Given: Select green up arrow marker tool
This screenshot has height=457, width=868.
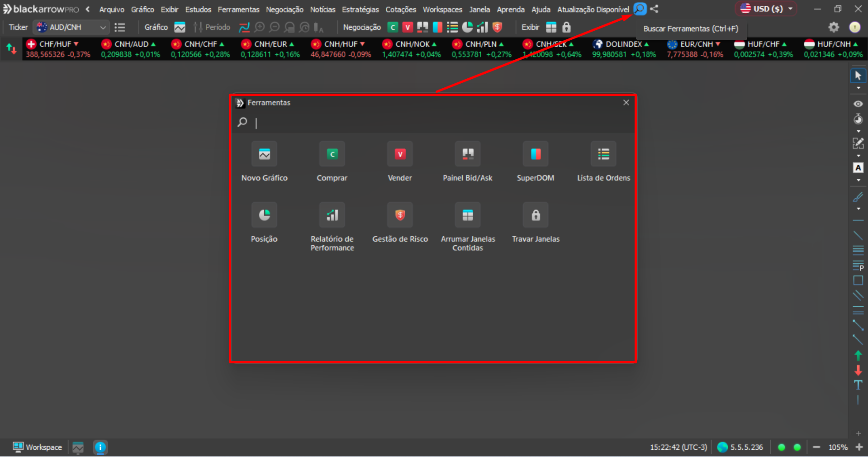Looking at the screenshot, I should [858, 356].
